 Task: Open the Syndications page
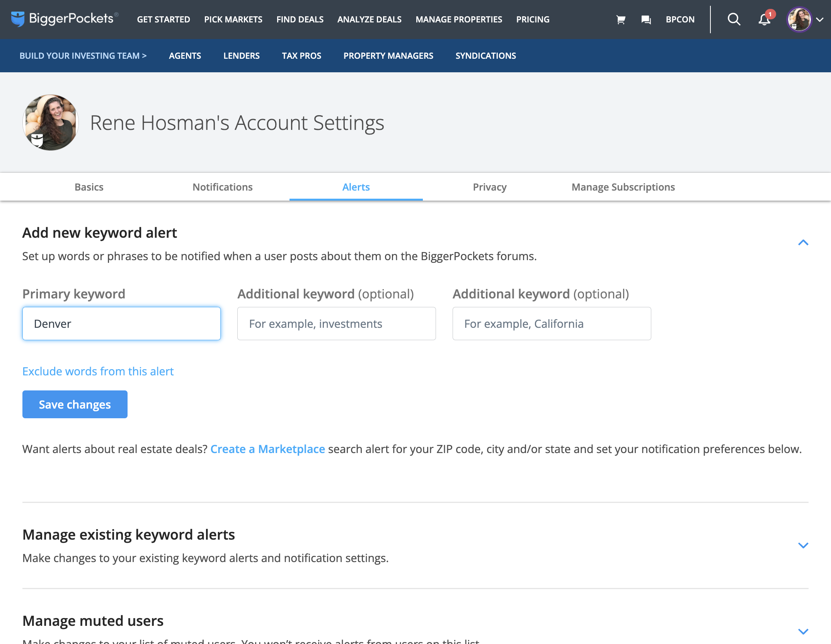coord(485,56)
